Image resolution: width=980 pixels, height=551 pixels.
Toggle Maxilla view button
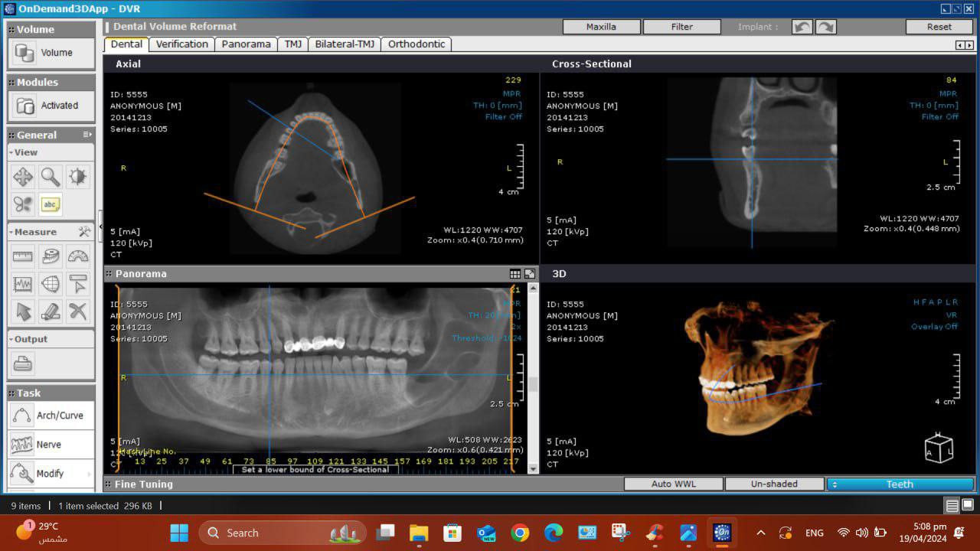point(601,27)
